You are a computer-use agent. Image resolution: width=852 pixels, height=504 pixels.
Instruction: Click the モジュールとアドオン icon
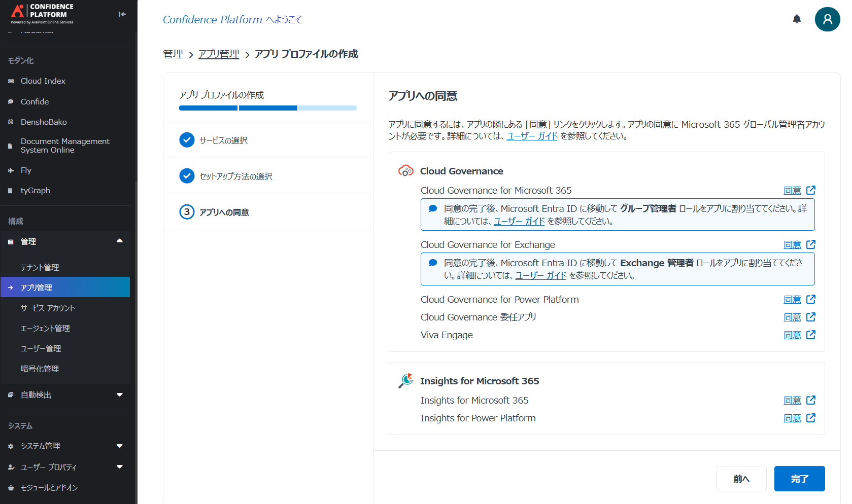[x=11, y=488]
